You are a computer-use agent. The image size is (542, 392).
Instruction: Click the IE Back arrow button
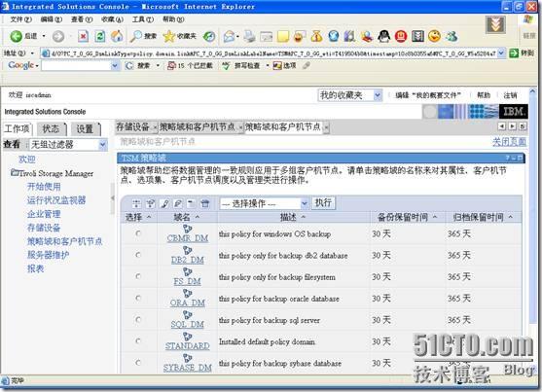[16, 36]
